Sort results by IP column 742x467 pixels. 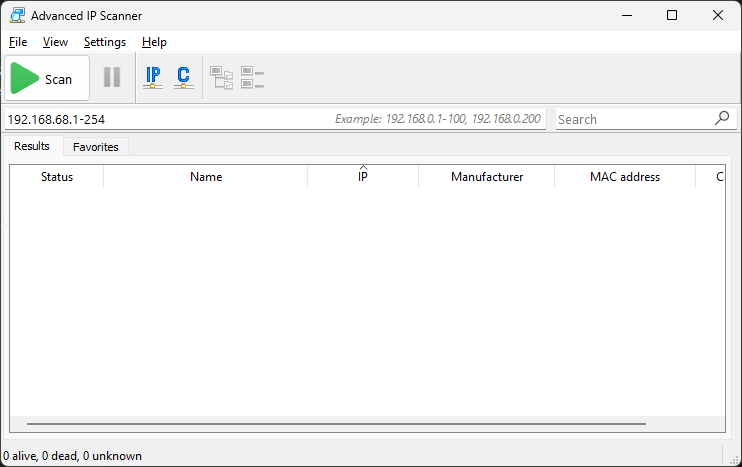pos(363,177)
